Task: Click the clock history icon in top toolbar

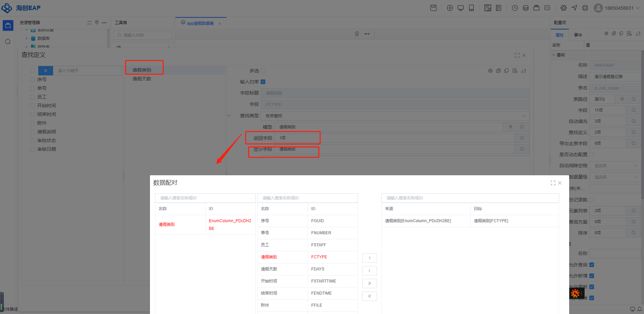Action: point(515,8)
